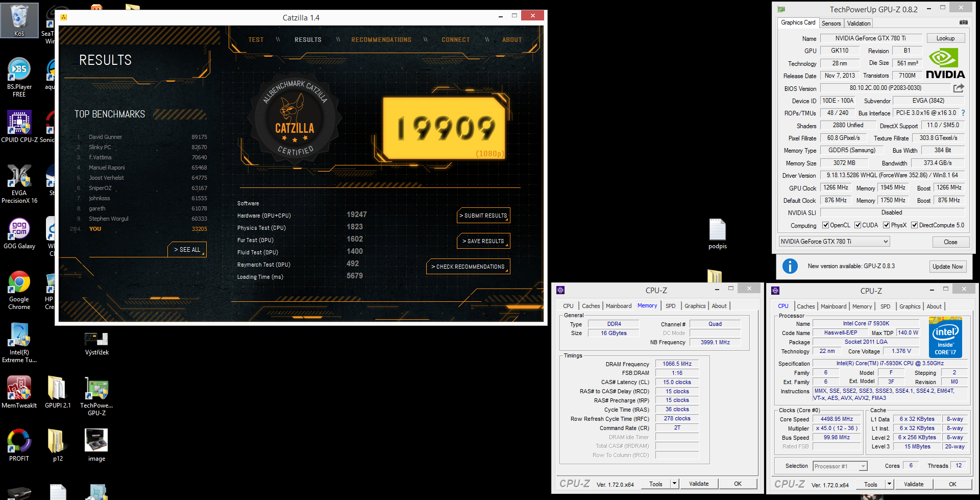Switch to the Sensors tab in GPU-Z
The height and width of the screenshot is (500, 980).
click(x=831, y=23)
